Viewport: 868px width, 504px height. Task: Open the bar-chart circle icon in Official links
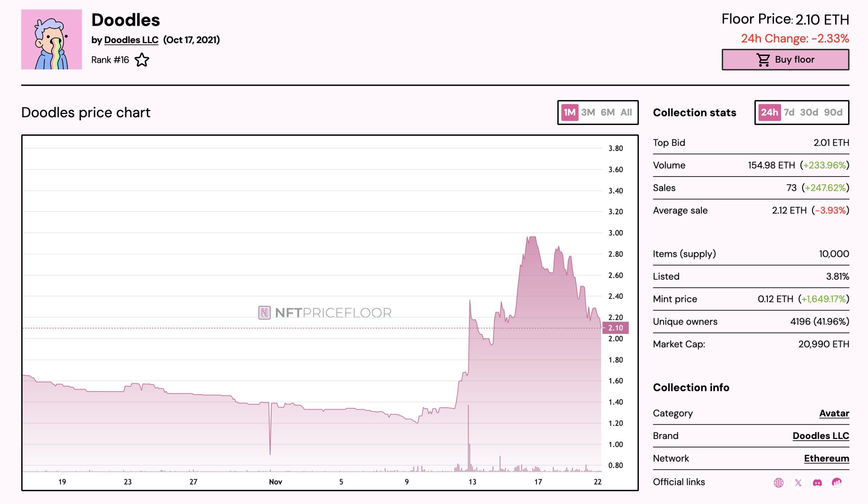tap(837, 482)
